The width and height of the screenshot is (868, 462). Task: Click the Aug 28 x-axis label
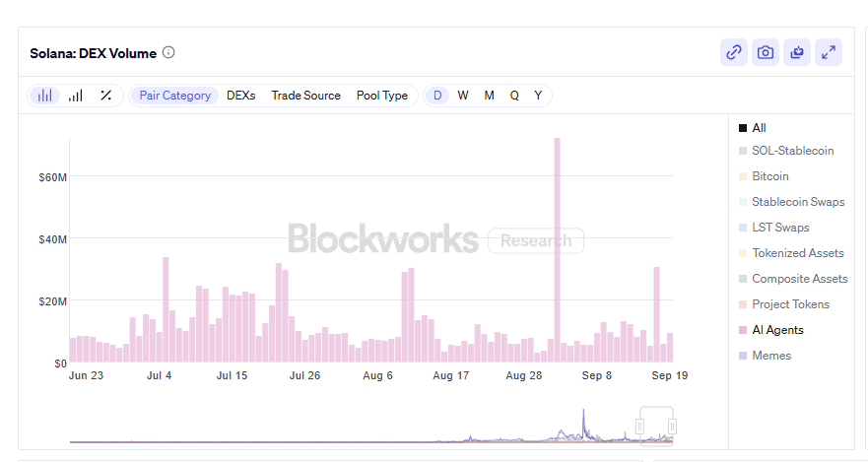[524, 375]
